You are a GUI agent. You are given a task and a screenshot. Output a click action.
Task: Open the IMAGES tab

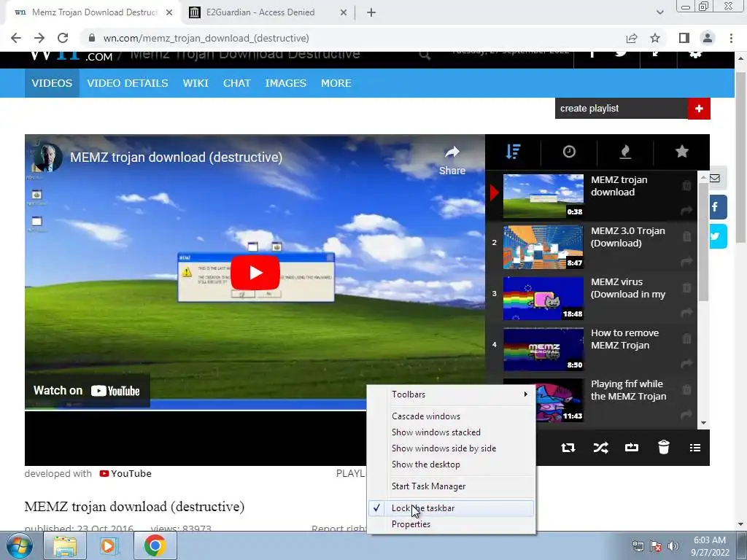click(285, 83)
